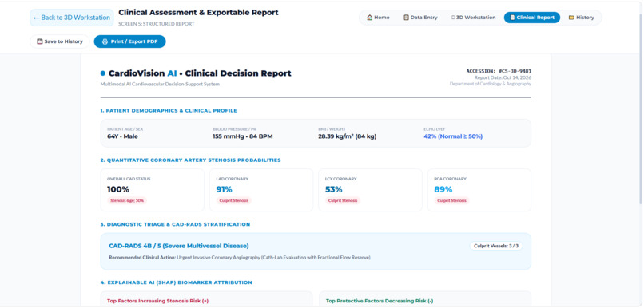
Task: Click Echo LVEF value 42%
Action: pyautogui.click(x=453, y=136)
